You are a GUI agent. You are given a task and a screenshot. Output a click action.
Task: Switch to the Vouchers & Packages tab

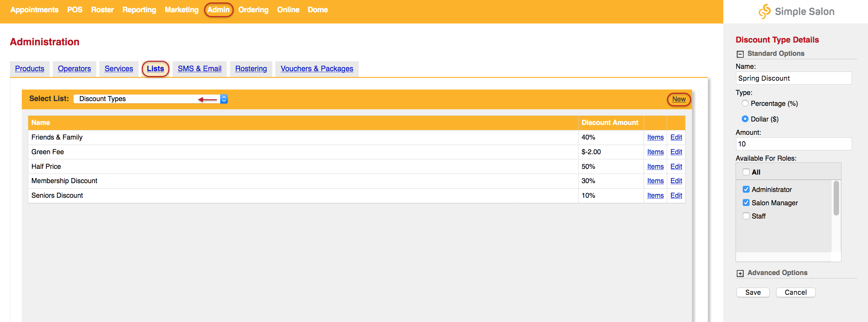click(317, 69)
